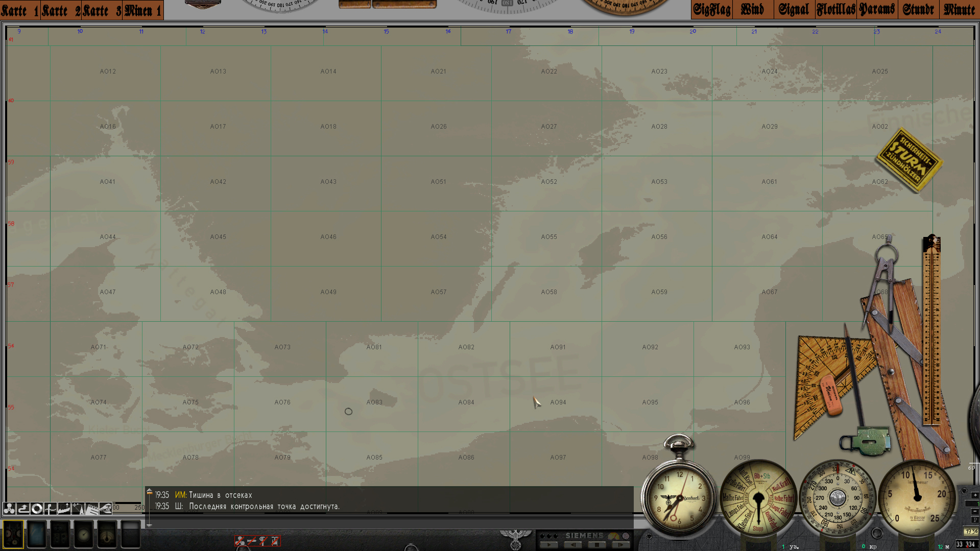Set engine telegraph to Stopp
The image size is (980, 551).
point(758,529)
